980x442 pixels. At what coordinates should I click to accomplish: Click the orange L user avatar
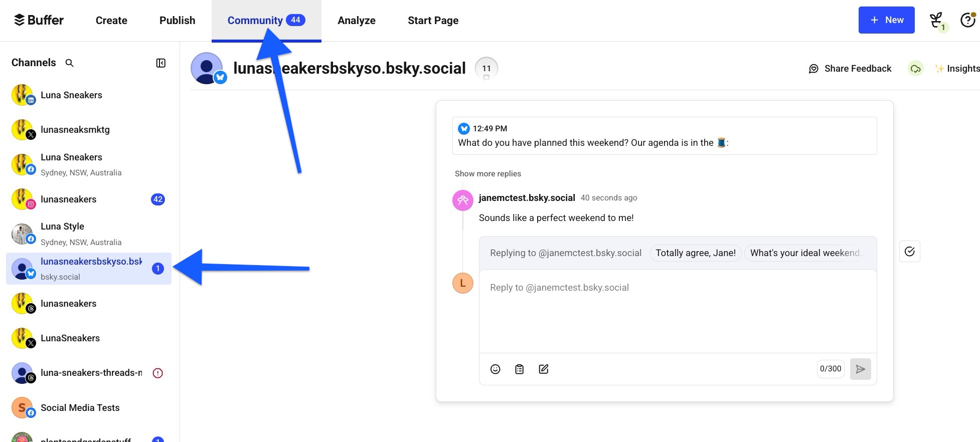(463, 283)
